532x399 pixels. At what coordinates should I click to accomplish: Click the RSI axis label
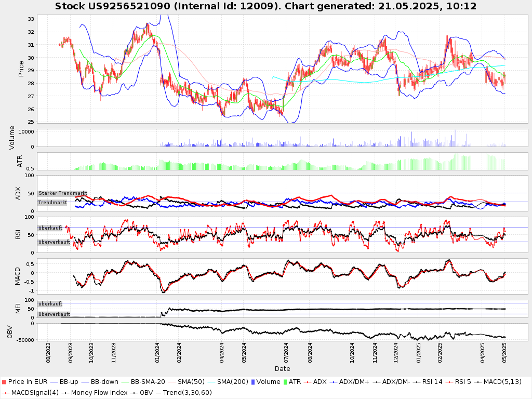click(x=18, y=234)
